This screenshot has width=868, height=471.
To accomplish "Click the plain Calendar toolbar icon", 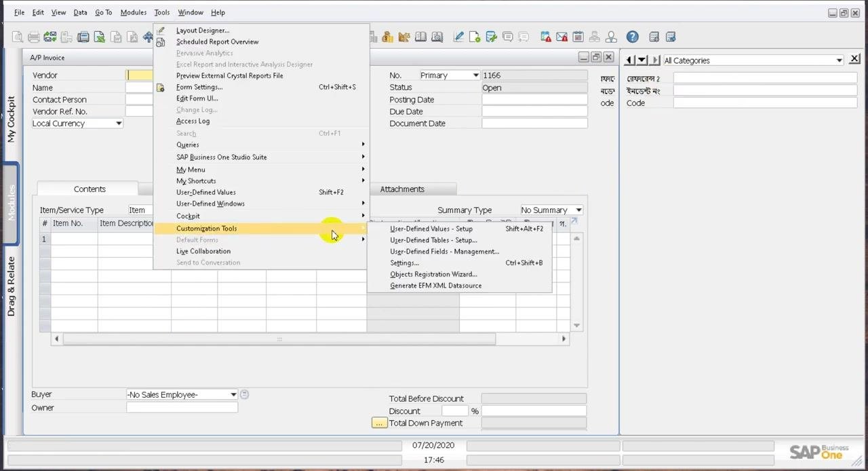I will (578, 37).
